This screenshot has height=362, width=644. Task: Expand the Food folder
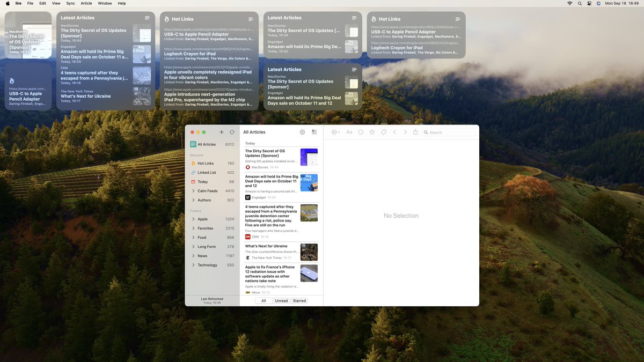coord(193,237)
